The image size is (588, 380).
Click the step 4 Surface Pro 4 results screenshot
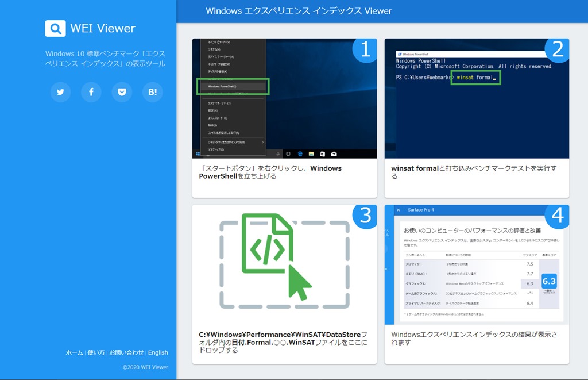tap(477, 264)
